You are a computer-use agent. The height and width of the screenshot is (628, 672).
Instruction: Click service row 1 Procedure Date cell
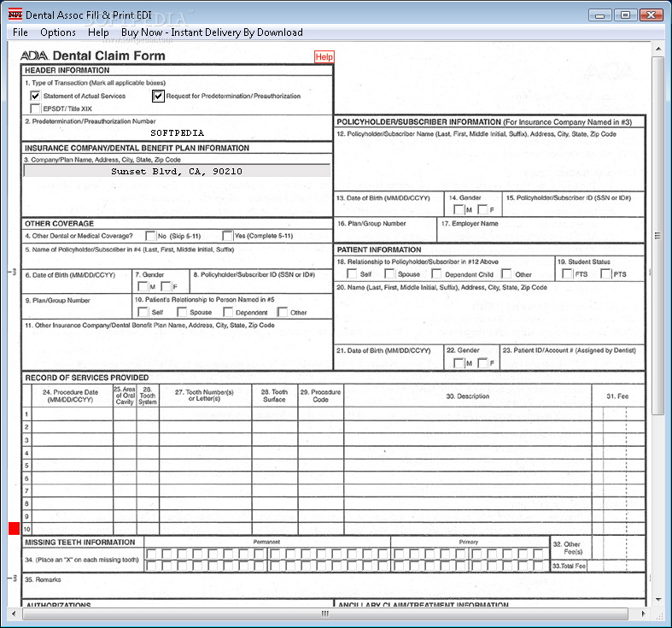73,414
